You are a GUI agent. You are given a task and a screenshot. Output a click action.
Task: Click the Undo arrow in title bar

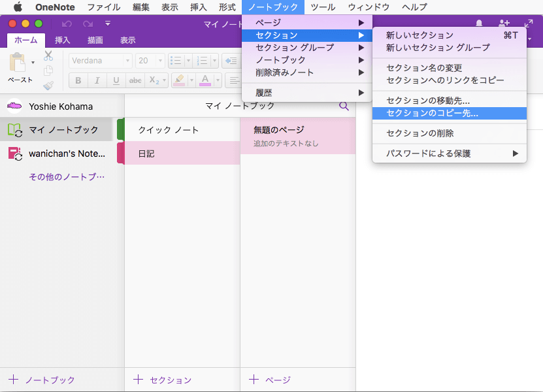(67, 24)
